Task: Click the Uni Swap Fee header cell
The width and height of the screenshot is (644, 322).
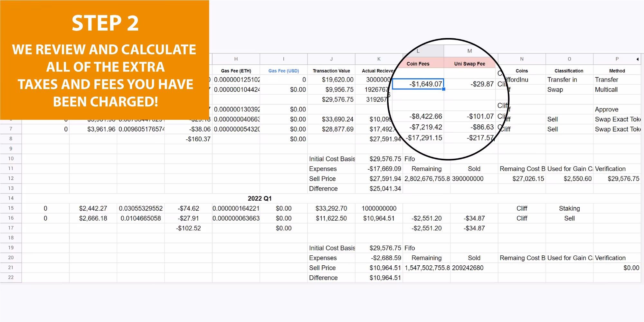Action: coord(469,64)
